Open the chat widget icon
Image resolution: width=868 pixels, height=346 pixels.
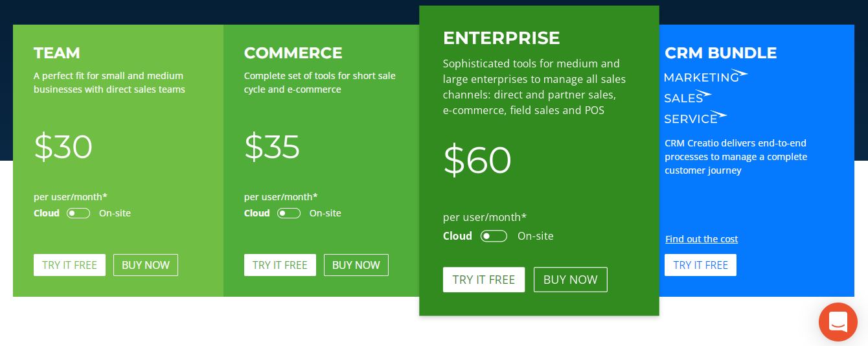pos(838,322)
